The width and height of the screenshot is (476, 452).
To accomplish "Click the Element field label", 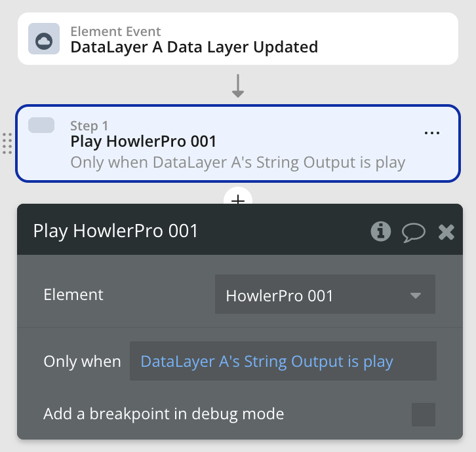I will coord(73,295).
